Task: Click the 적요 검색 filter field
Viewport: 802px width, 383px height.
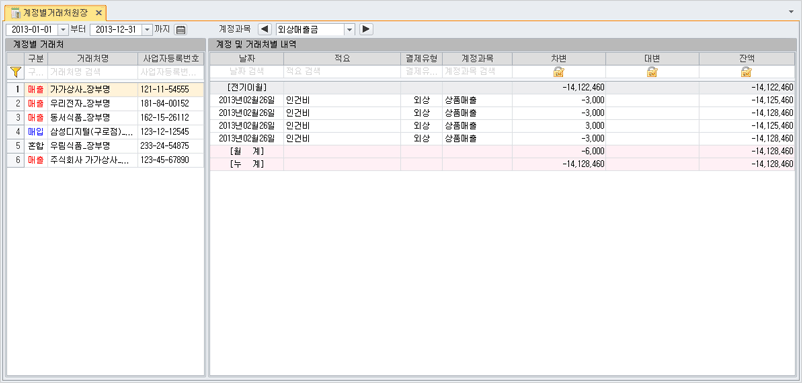Action: (x=342, y=72)
